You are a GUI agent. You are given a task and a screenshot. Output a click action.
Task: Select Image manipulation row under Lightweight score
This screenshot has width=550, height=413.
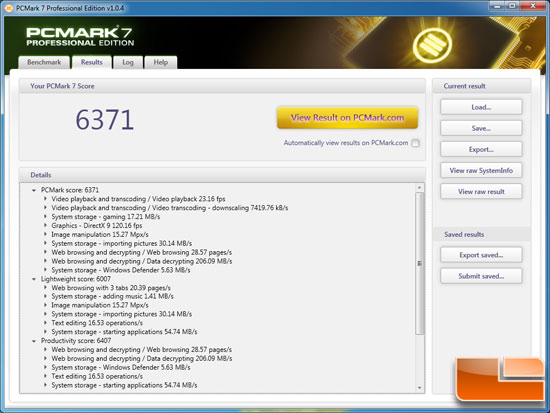[x=100, y=305]
